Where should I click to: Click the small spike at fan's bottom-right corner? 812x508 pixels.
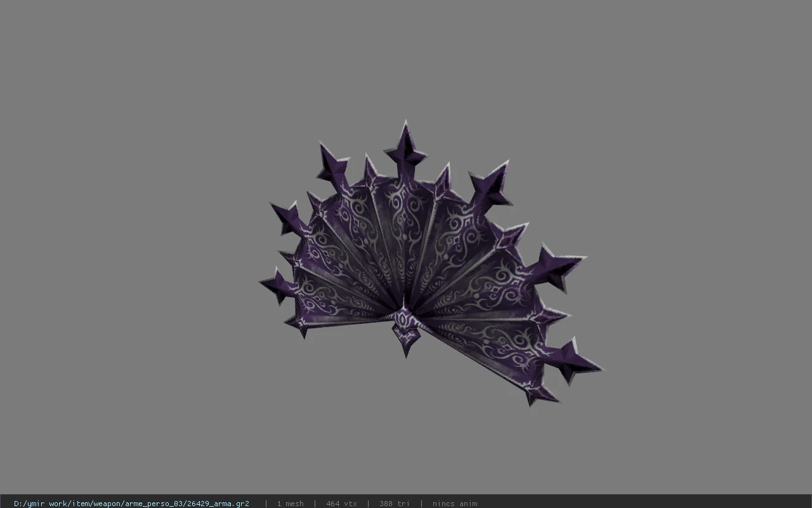(x=540, y=394)
